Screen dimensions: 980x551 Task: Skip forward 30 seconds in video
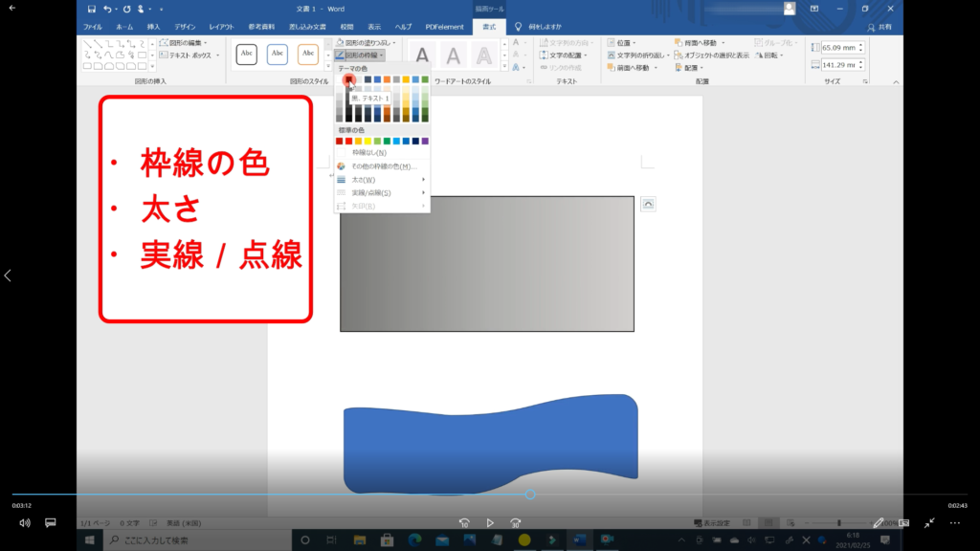(515, 523)
